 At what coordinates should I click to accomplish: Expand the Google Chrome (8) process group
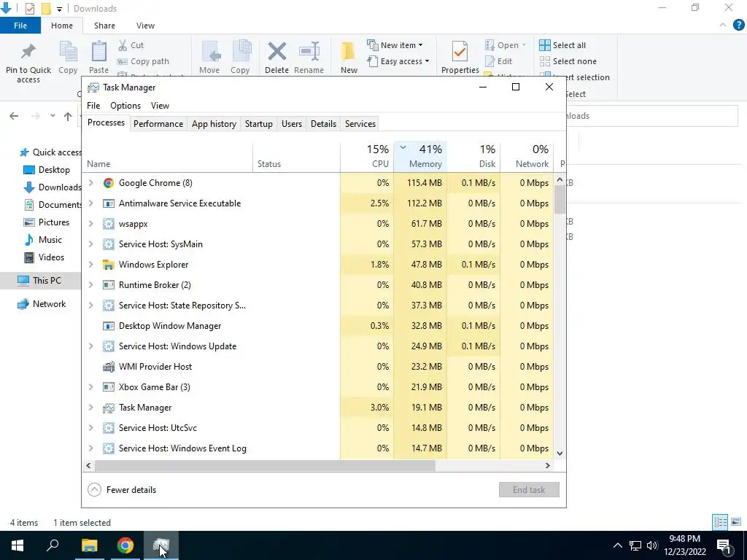tap(90, 183)
